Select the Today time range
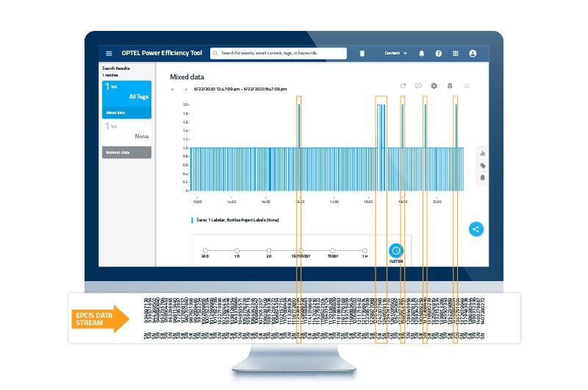The image size is (588, 390). pos(333,252)
